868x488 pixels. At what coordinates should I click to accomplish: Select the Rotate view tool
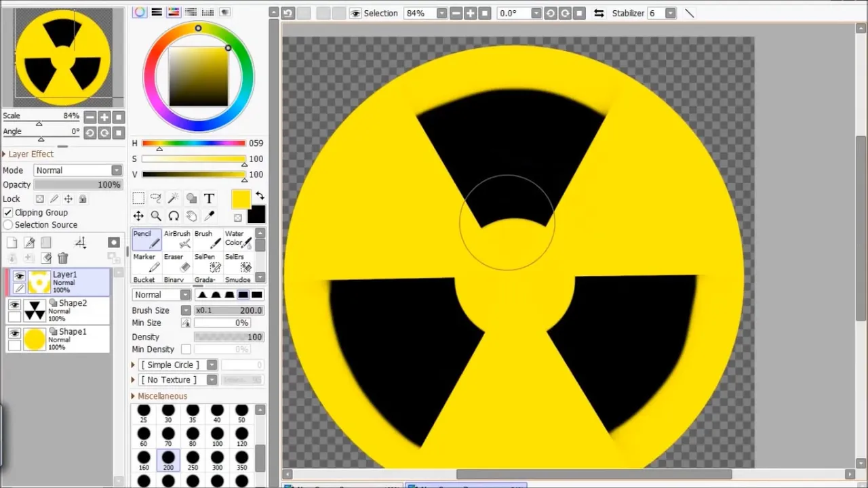(x=174, y=216)
